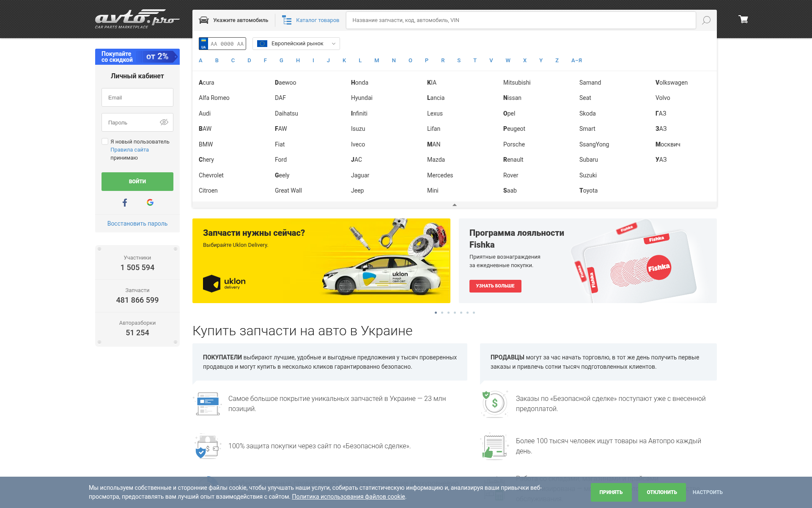The image size is (812, 508).
Task: Select the Toyota brand
Action: (588, 190)
